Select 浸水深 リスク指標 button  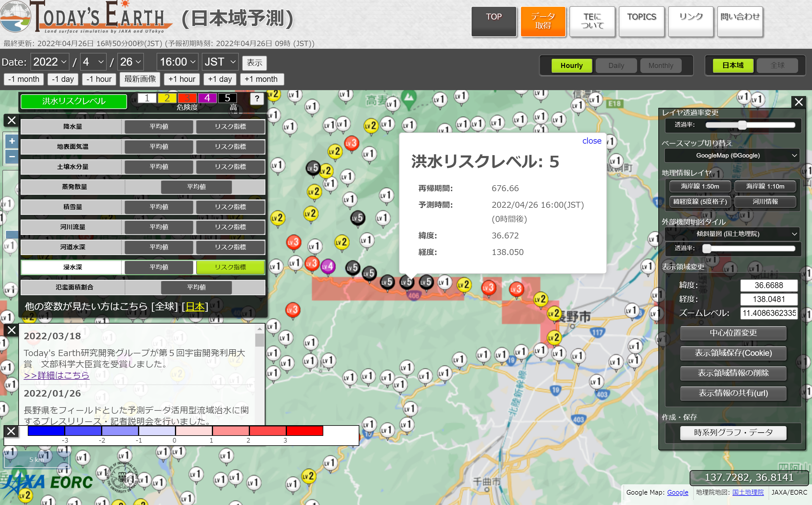[230, 267]
